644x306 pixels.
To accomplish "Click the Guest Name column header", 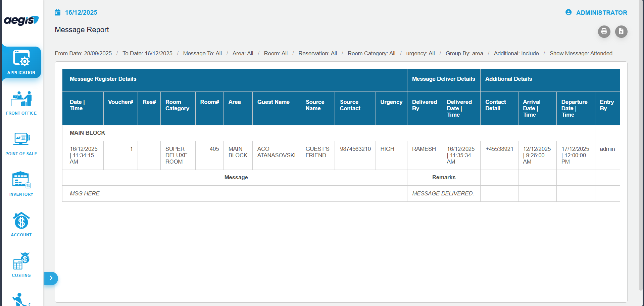I will coord(273,102).
